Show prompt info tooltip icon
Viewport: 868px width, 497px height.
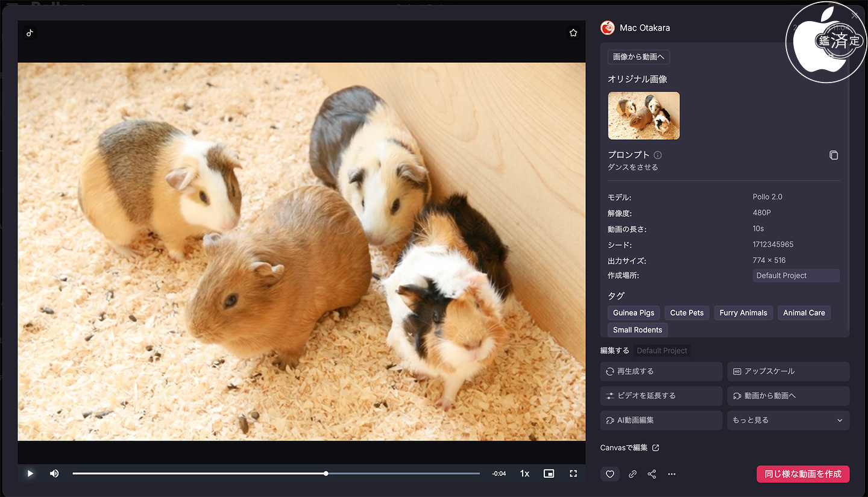658,155
